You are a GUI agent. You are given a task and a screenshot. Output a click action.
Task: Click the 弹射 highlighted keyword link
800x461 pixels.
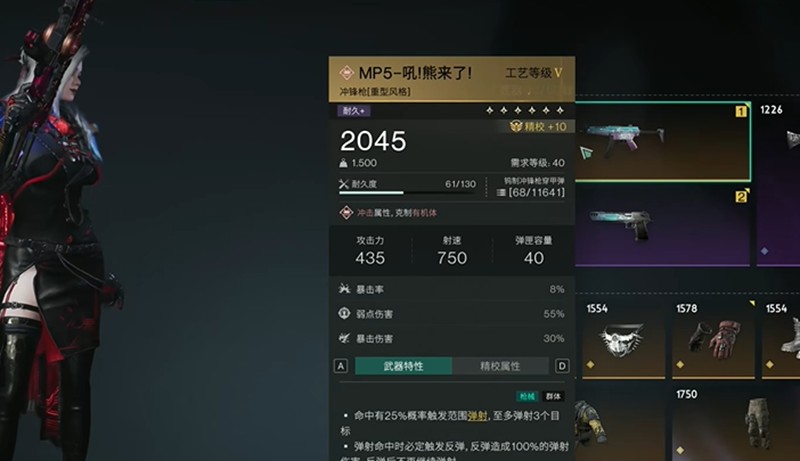477,416
